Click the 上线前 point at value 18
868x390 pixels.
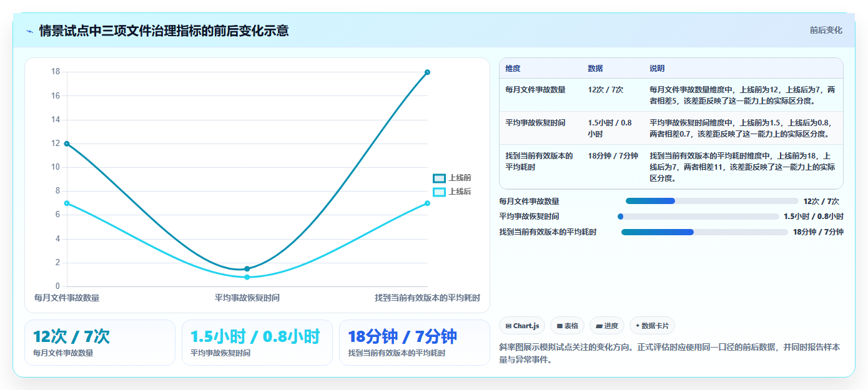click(x=428, y=72)
